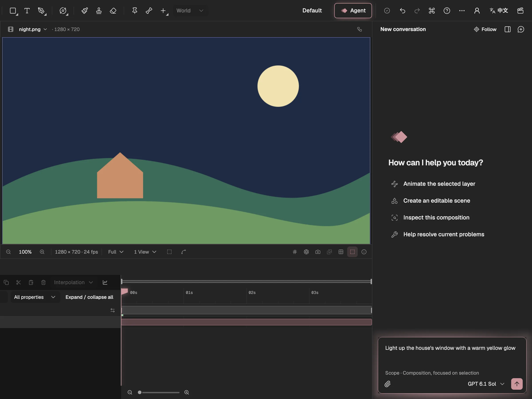Toggle the table guides icon
The height and width of the screenshot is (399, 532).
point(341,252)
